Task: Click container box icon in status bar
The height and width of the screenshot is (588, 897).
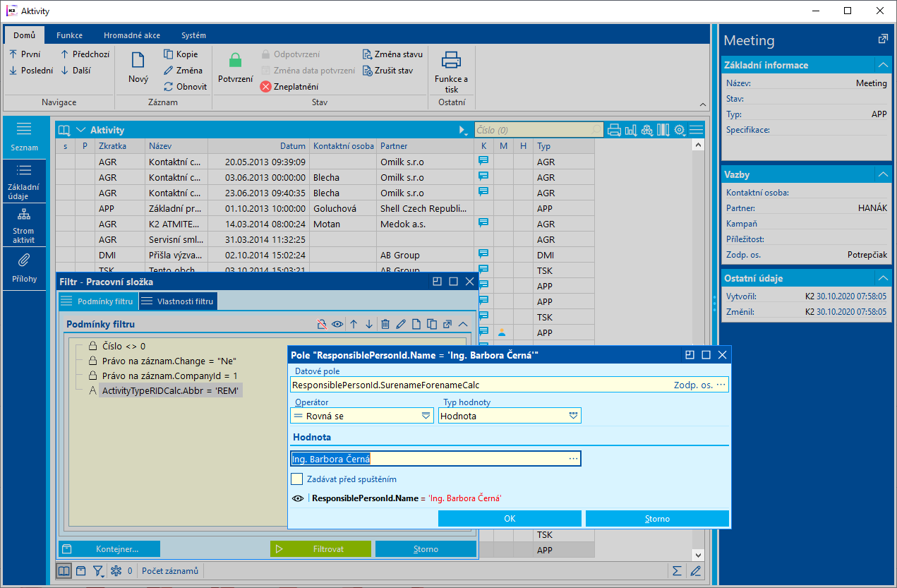Action: click(x=81, y=570)
